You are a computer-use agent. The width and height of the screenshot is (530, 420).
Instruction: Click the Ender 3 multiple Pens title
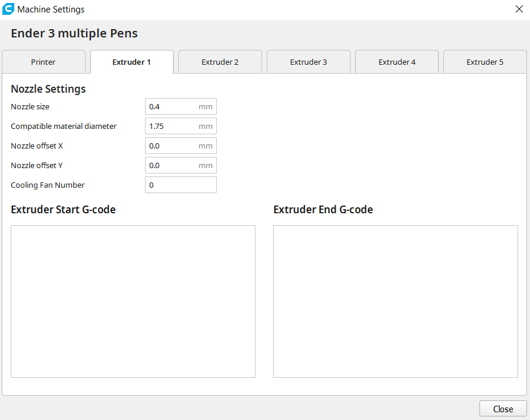pyautogui.click(x=74, y=33)
